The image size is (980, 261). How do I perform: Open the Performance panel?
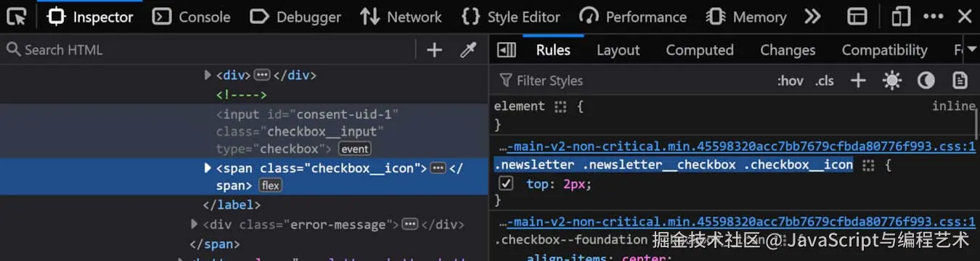pos(634,17)
